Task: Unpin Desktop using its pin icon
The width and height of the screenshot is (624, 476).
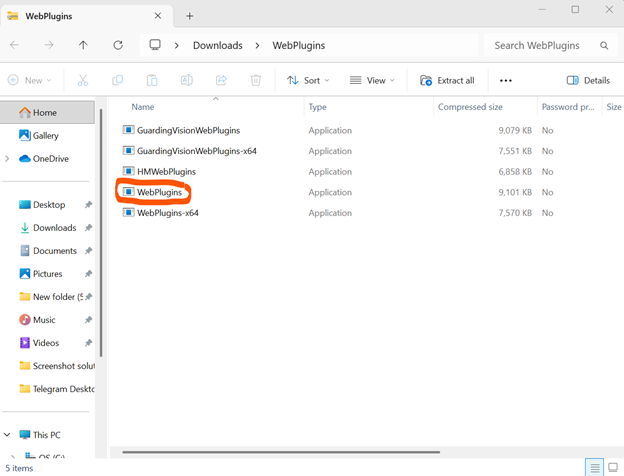Action: (88, 205)
